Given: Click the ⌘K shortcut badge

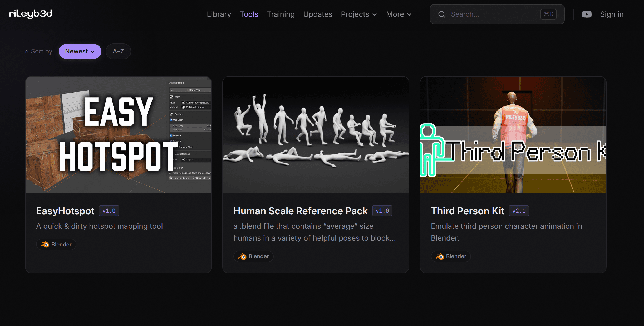Looking at the screenshot, I should tap(548, 14).
